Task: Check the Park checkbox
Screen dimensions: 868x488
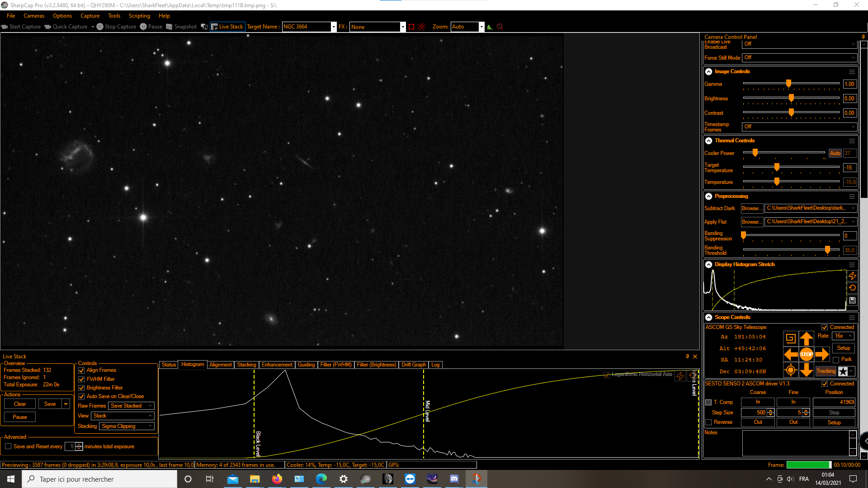Action: 836,360
